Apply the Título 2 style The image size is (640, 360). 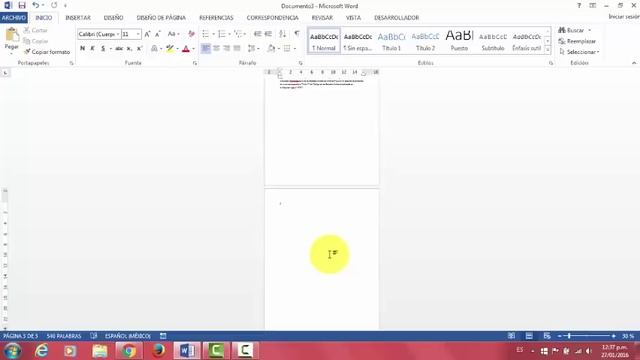click(425, 41)
